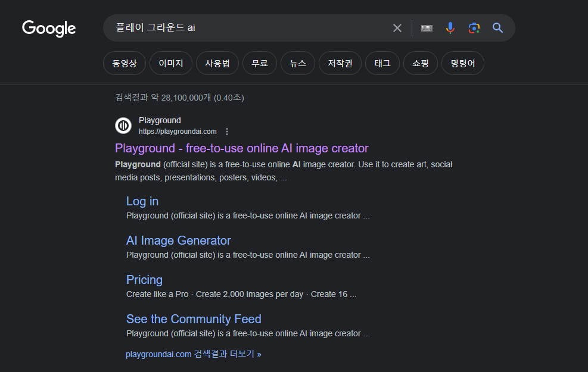Start voice search with microphone icon
Viewport: 588px width, 372px height.
450,28
